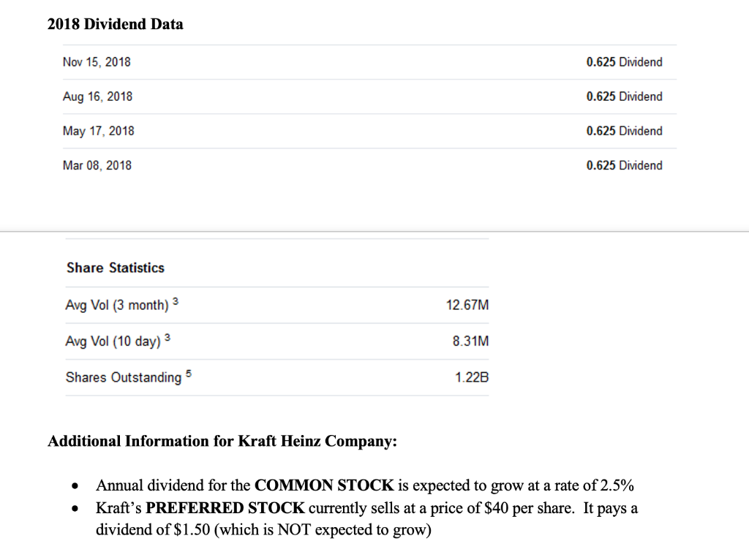Click the bold COMMON STOCK text
The height and width of the screenshot is (560, 749).
click(x=324, y=485)
